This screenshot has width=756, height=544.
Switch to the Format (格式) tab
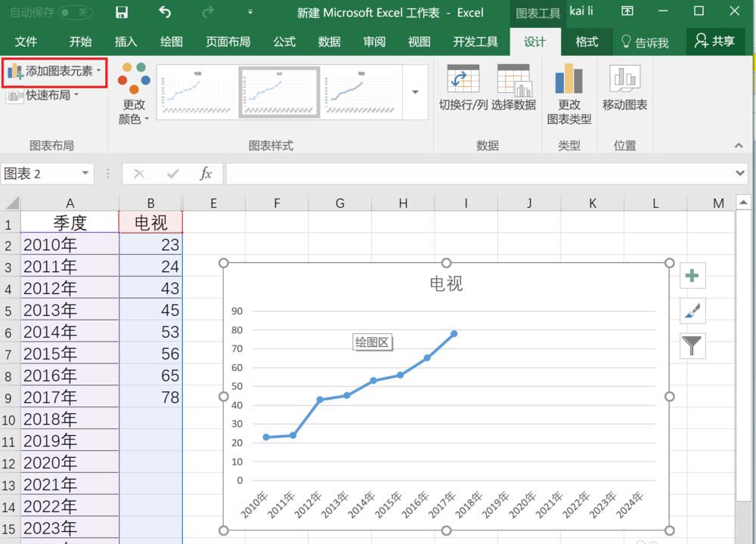click(x=587, y=42)
